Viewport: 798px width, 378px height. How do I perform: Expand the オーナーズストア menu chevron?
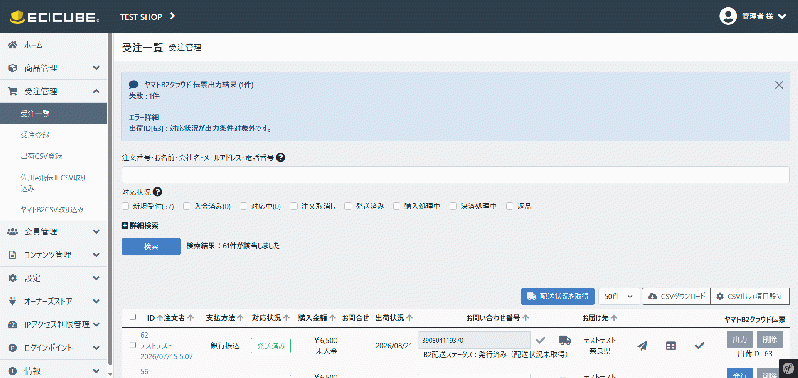(96, 302)
